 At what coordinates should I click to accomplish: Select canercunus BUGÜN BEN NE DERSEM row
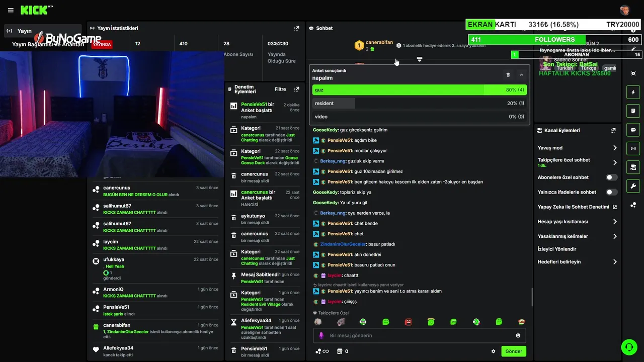click(x=155, y=191)
